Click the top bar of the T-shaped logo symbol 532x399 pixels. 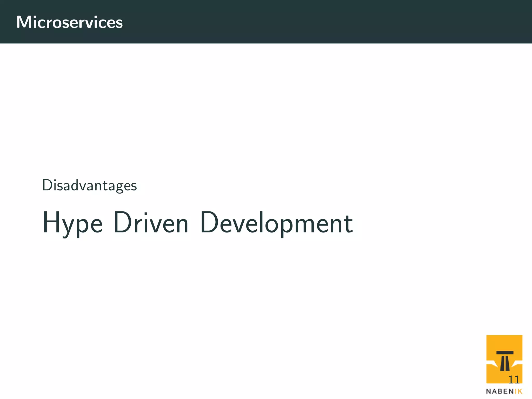(x=505, y=353)
